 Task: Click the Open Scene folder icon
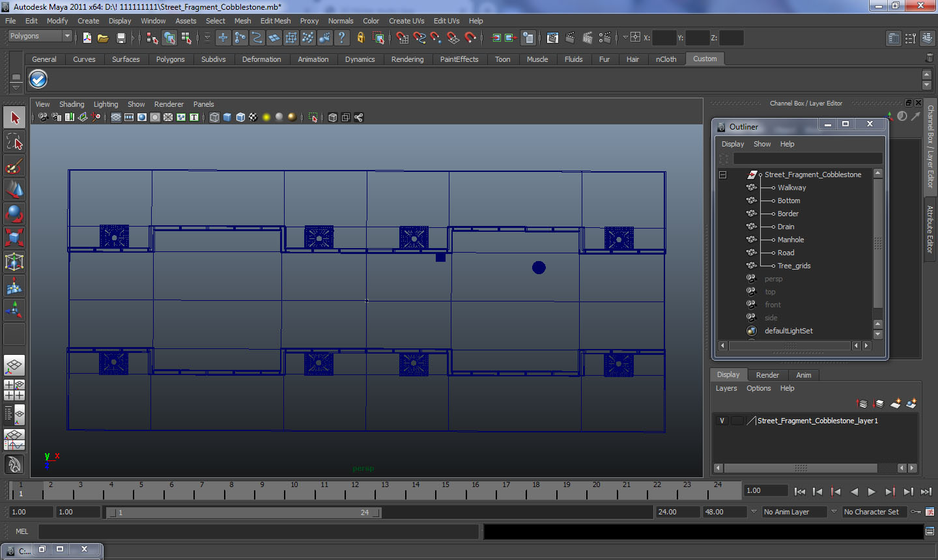click(103, 38)
